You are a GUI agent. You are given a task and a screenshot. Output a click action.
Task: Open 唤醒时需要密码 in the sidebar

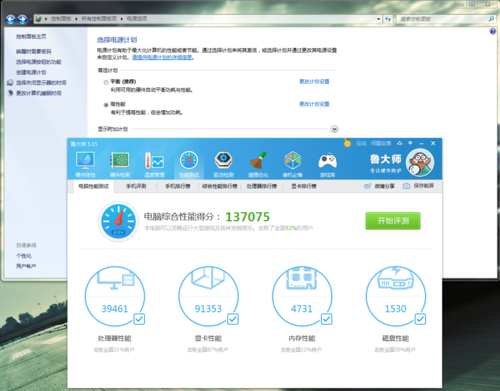pyautogui.click(x=34, y=51)
